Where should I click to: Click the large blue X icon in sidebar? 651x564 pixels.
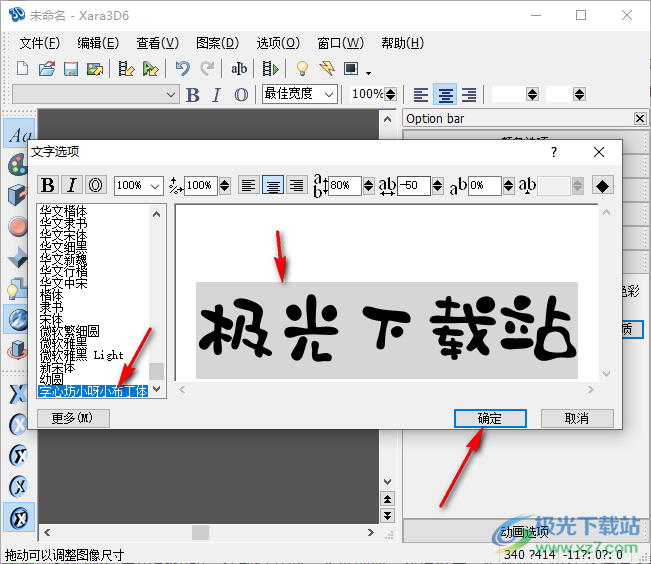coord(18,394)
